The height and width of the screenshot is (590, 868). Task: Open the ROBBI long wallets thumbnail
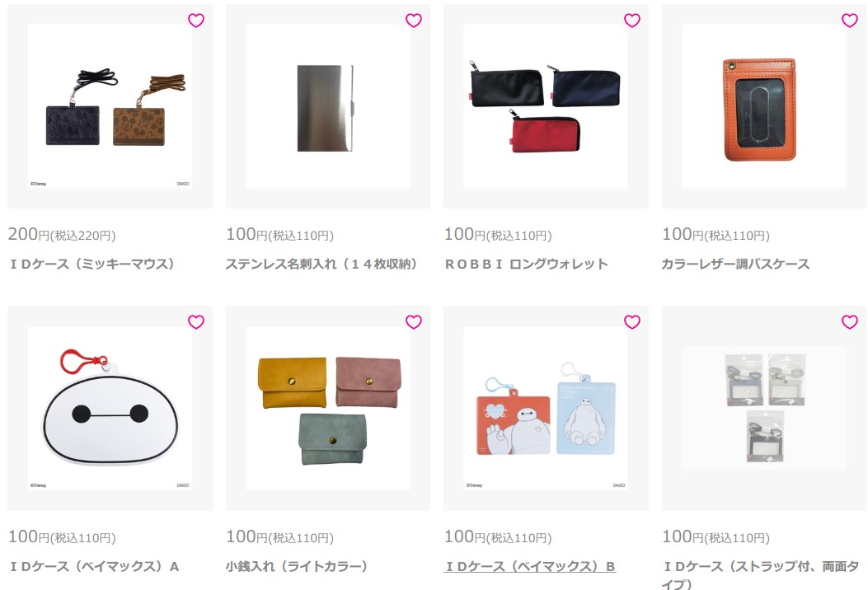[545, 106]
